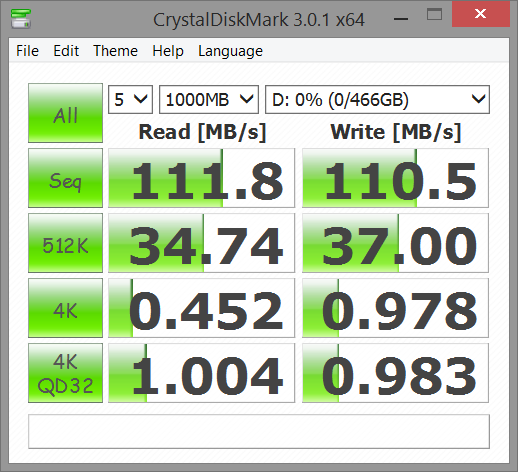The image size is (518, 472).
Task: Open the drive selector showing D: 0% (0/466GB)
Action: pos(377,99)
